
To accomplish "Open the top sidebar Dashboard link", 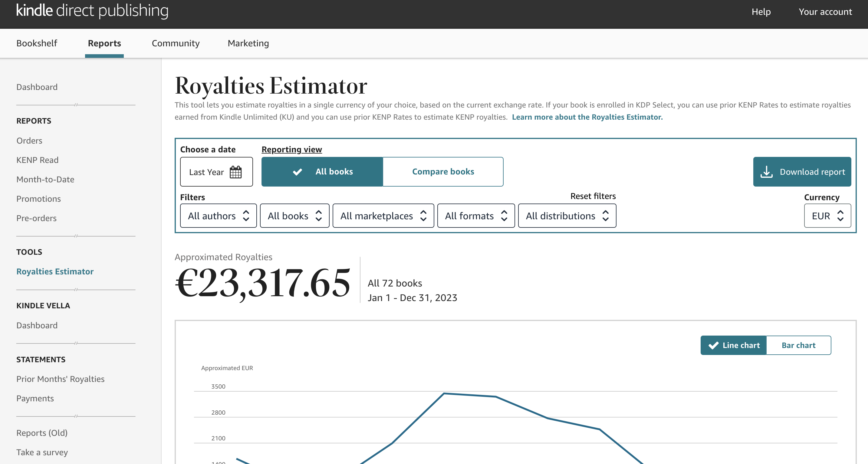I will (x=37, y=87).
